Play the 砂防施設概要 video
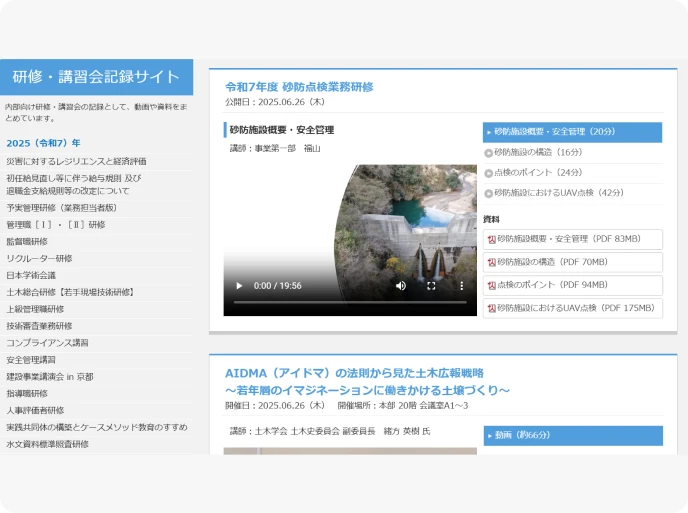 239,286
